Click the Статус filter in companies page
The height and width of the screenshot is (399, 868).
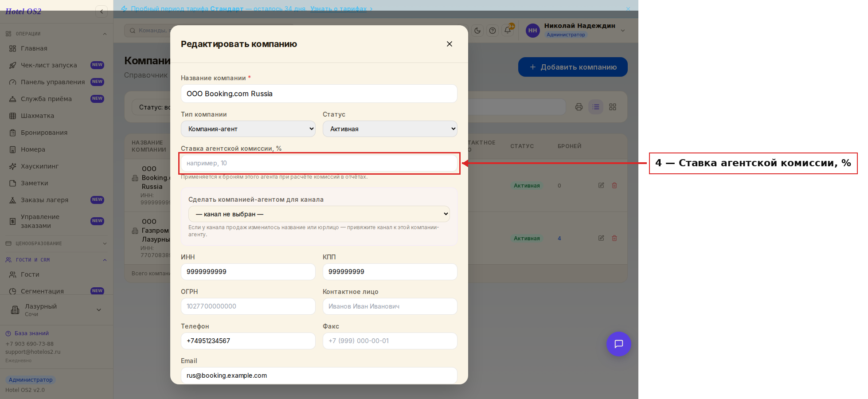tap(151, 107)
